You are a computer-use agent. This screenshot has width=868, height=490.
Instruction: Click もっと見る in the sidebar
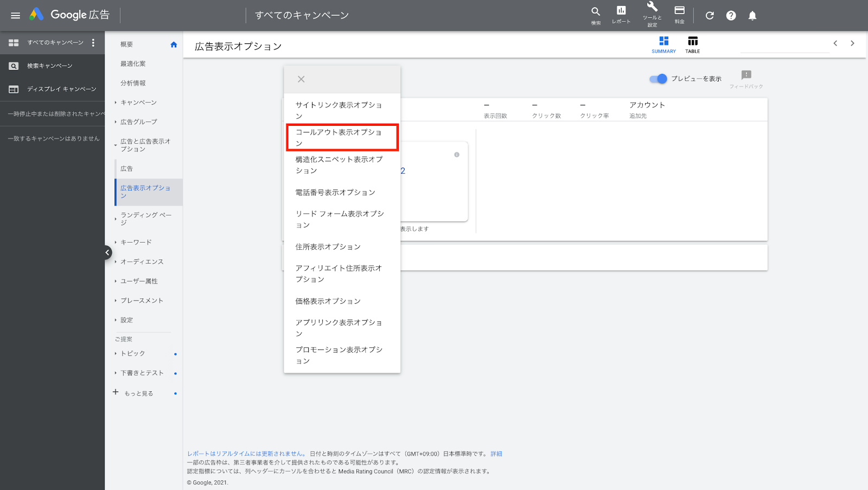(x=138, y=393)
